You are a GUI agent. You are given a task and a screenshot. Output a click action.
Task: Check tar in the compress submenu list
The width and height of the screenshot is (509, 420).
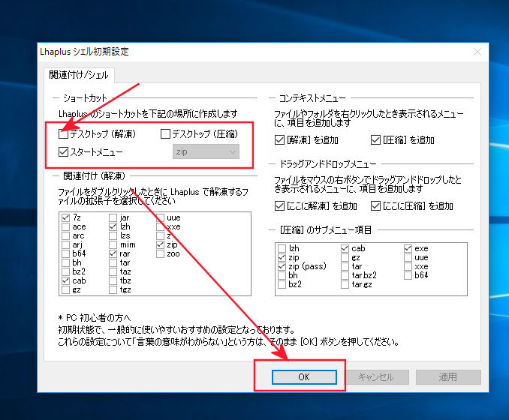[345, 266]
